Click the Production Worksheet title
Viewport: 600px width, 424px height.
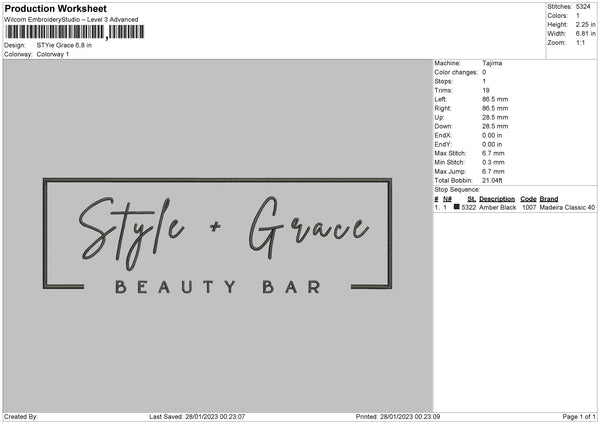pyautogui.click(x=55, y=8)
